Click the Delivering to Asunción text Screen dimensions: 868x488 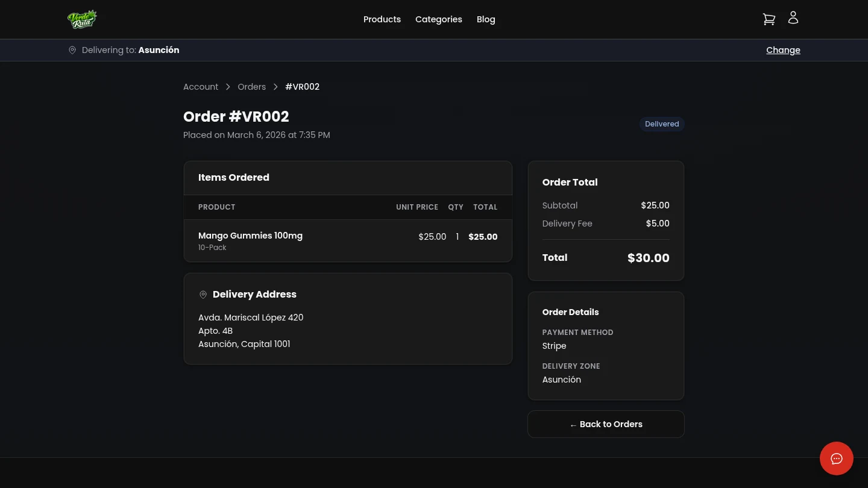(130, 50)
